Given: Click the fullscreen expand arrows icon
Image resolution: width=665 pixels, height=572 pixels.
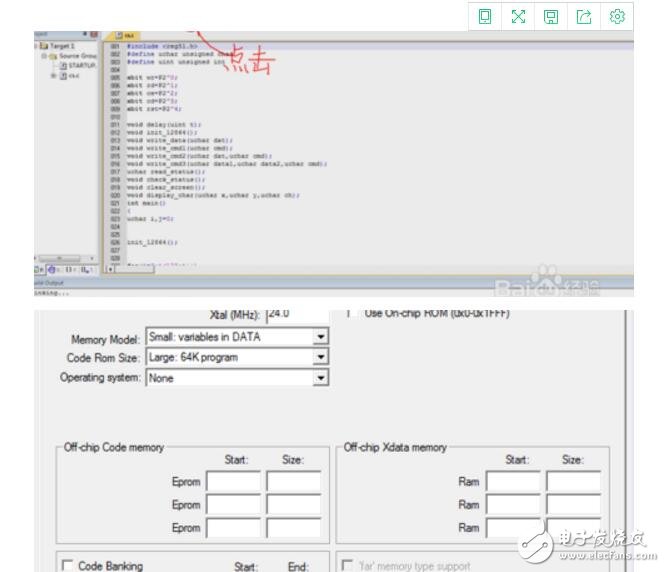Looking at the screenshot, I should click(518, 16).
